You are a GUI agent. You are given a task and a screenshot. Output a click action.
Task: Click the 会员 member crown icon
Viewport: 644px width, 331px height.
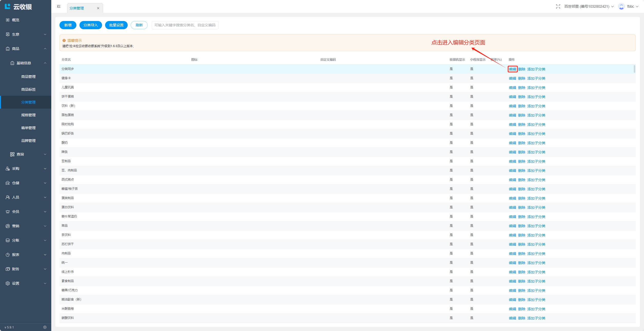pos(8,212)
